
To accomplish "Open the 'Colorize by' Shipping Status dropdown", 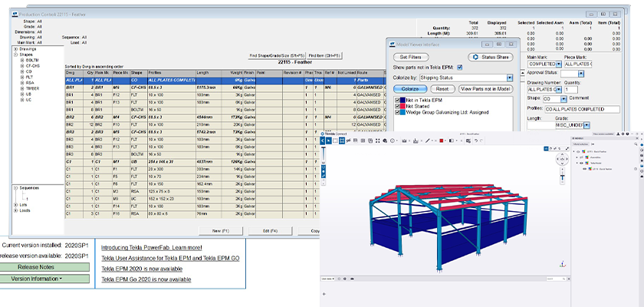I will 509,78.
